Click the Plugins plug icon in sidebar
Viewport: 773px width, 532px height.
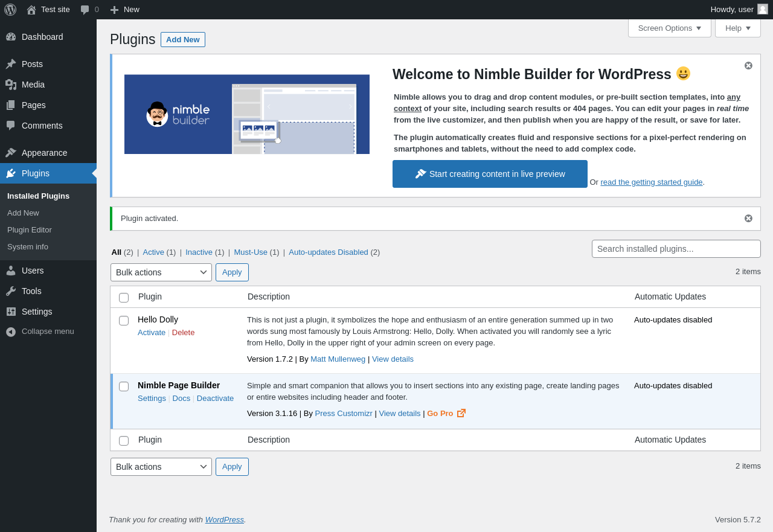(x=11, y=173)
